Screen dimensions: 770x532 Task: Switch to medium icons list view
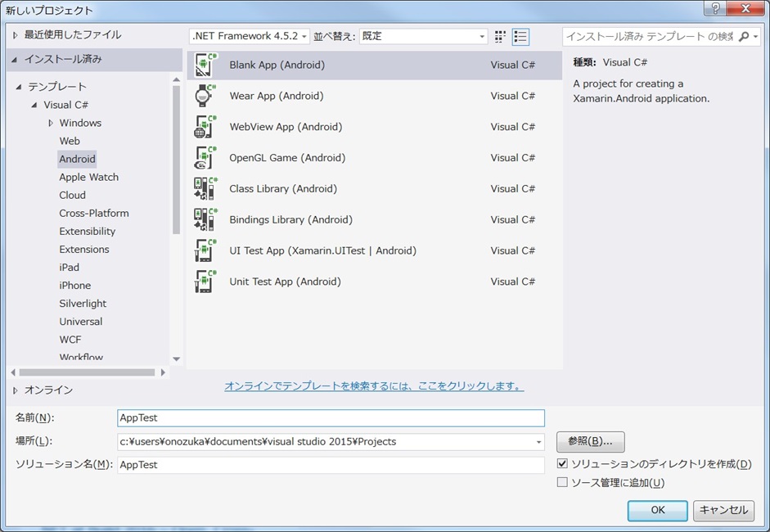coord(520,36)
